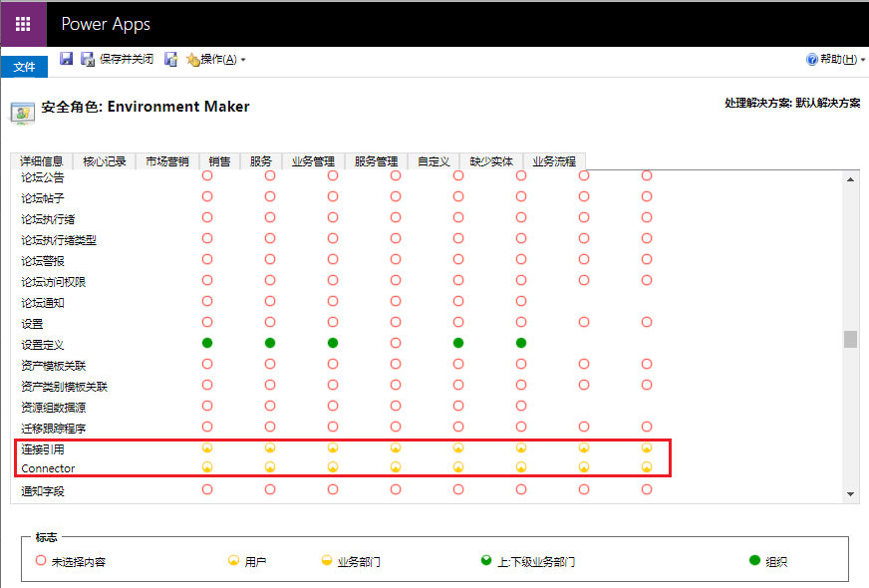The width and height of the screenshot is (869, 588).
Task: Click the 论坛公告 row label
Action: point(43,177)
